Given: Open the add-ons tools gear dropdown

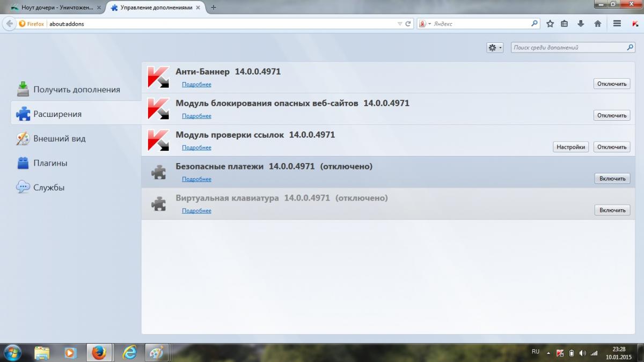Looking at the screenshot, I should pyautogui.click(x=495, y=47).
